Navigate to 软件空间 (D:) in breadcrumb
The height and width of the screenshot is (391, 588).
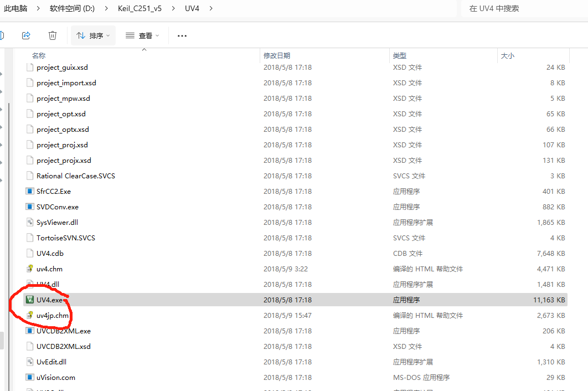coord(73,8)
